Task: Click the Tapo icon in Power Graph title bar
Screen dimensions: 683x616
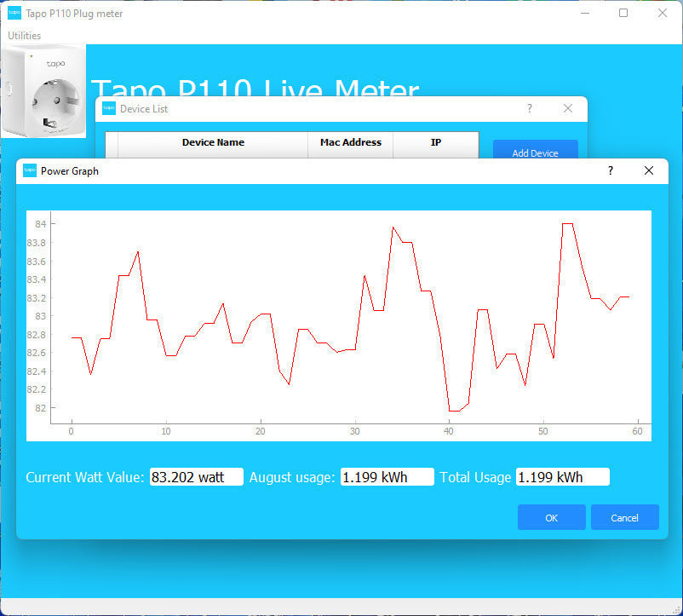Action: [x=30, y=170]
